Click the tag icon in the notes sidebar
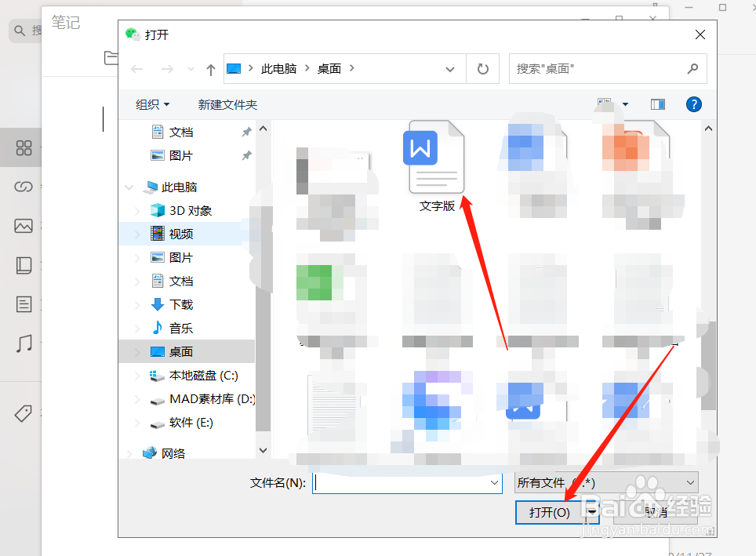Viewport: 756px width, 556px height. 22,412
